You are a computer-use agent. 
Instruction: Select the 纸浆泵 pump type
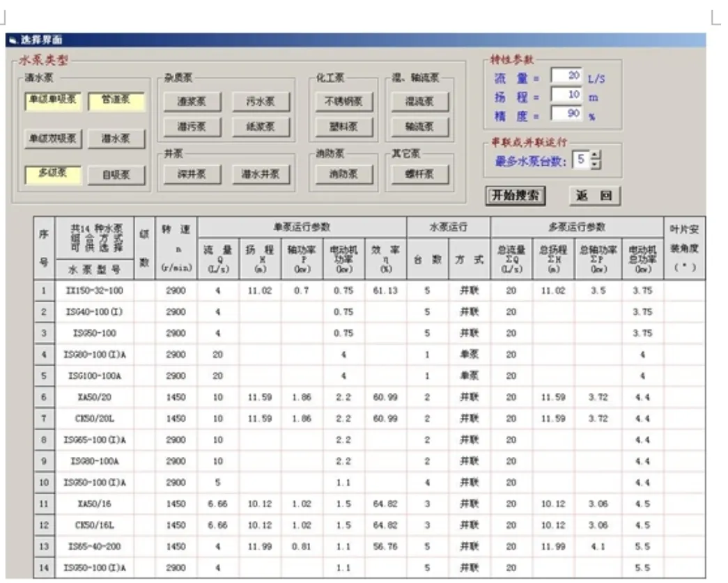click(x=261, y=127)
